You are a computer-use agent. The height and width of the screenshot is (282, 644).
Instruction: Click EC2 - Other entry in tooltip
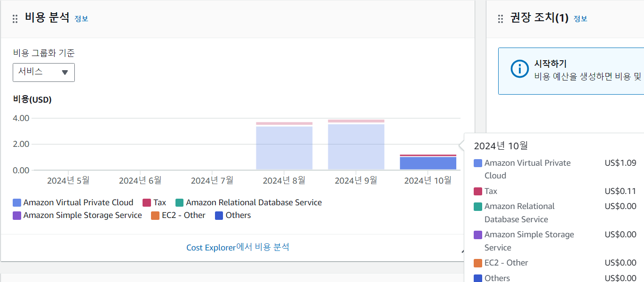coord(506,263)
